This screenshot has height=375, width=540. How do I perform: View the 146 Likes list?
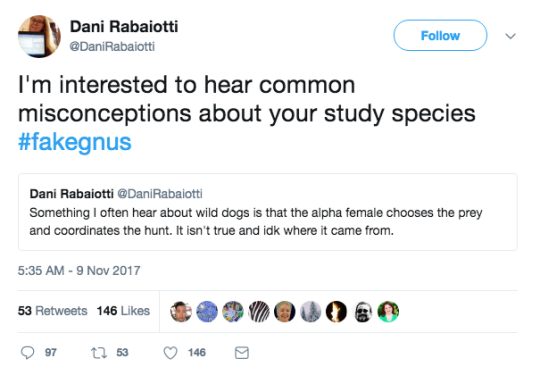click(x=123, y=311)
